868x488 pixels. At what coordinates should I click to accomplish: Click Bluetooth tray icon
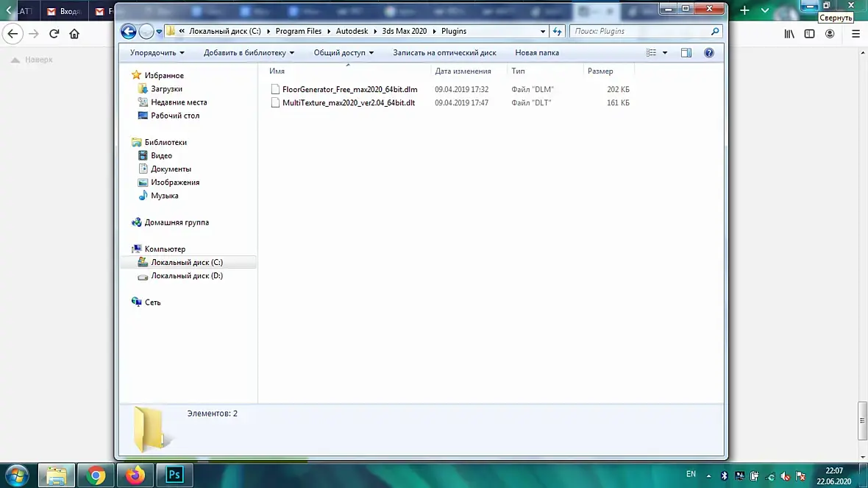724,475
